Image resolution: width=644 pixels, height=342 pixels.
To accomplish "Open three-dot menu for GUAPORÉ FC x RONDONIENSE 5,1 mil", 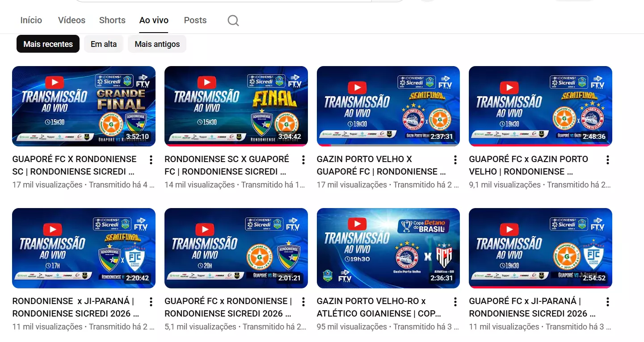I will tap(303, 302).
